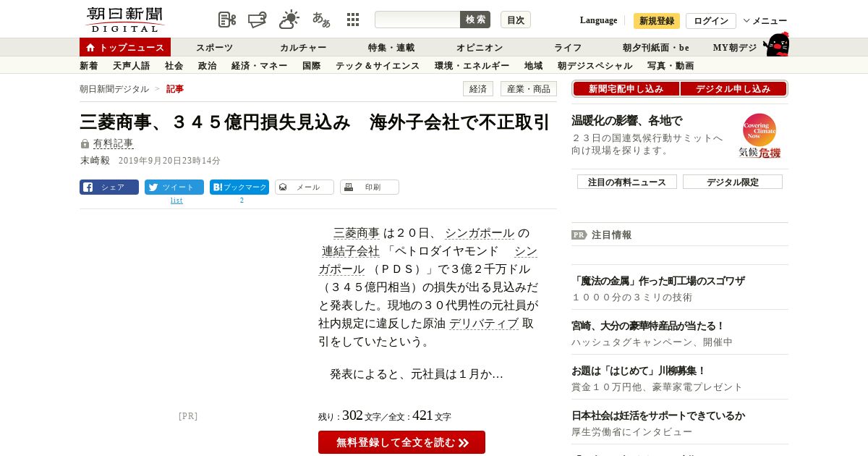Click into the search input field

click(417, 20)
